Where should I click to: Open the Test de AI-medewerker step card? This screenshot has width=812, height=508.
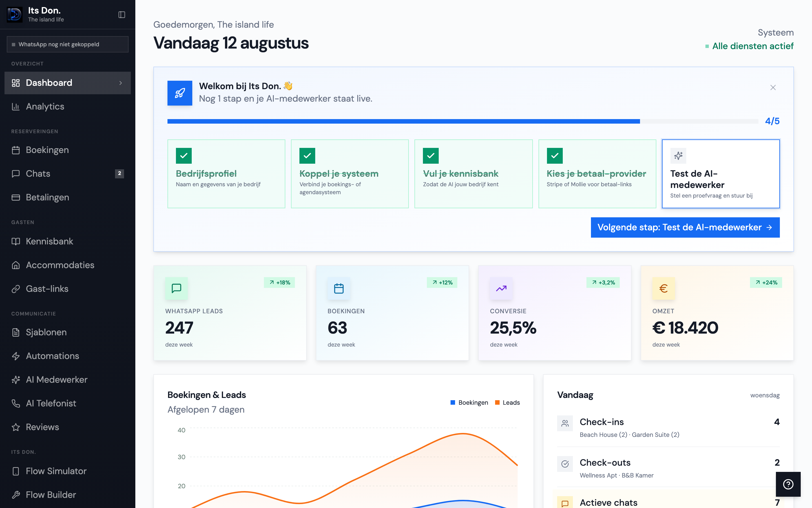(721, 174)
